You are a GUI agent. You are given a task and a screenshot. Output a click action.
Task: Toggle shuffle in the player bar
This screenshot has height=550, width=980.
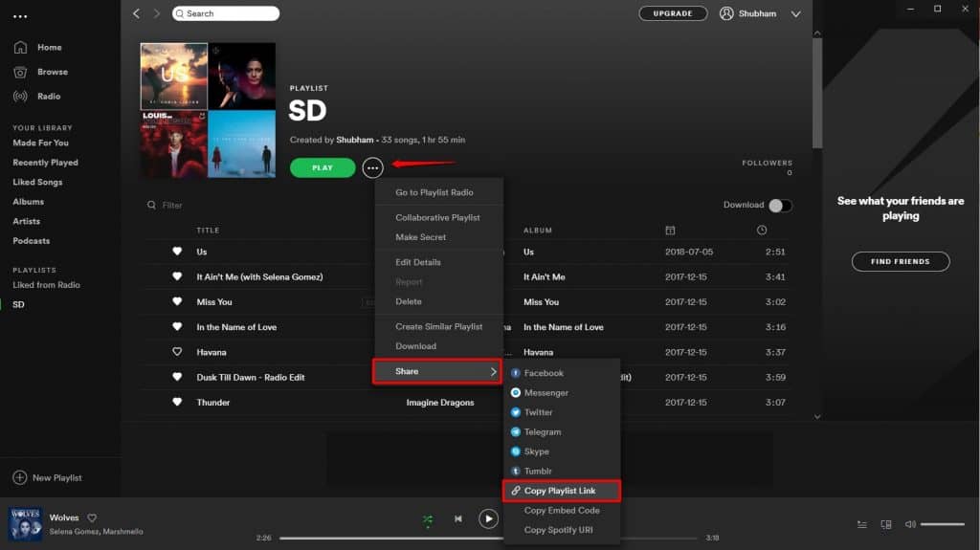tap(428, 519)
